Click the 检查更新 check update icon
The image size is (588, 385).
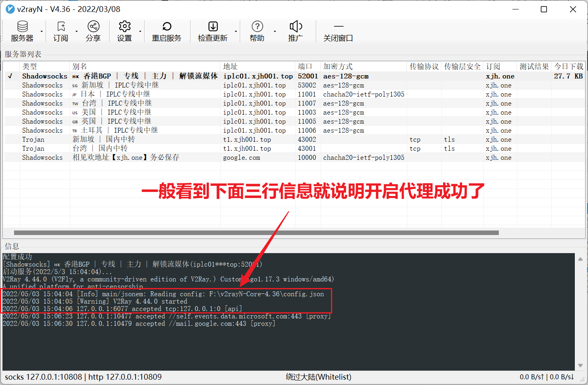pos(213,27)
